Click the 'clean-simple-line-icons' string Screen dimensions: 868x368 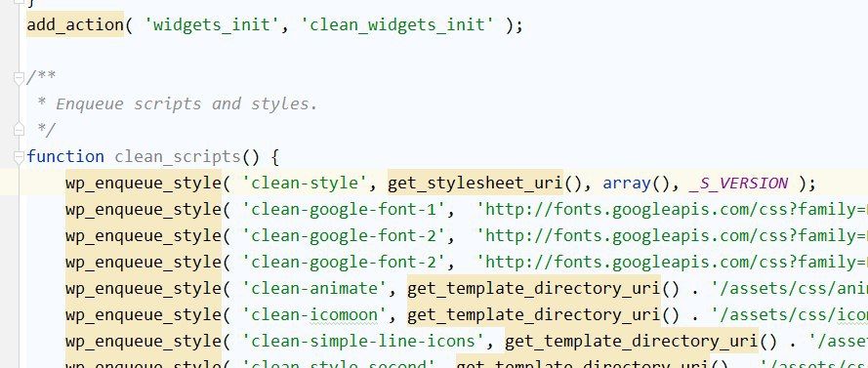[363, 341]
